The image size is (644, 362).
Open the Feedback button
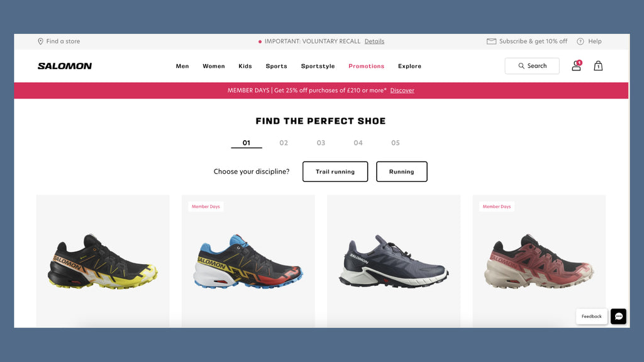point(591,317)
